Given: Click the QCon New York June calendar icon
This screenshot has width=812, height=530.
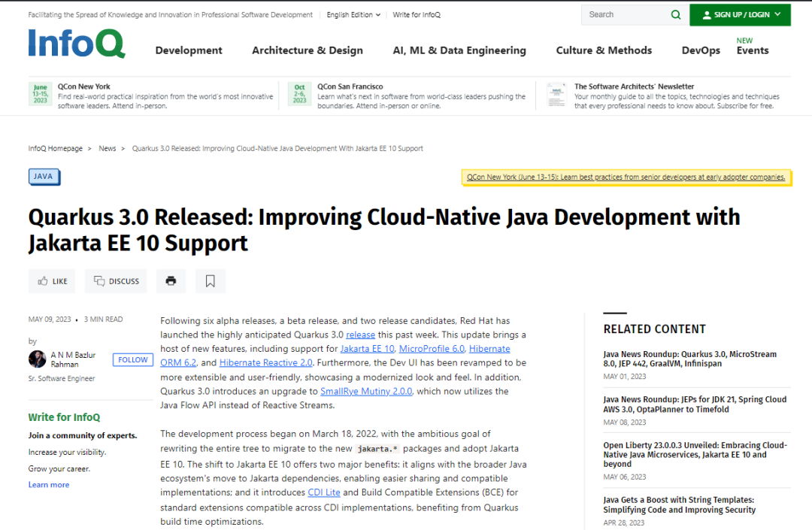Looking at the screenshot, I should (x=41, y=94).
